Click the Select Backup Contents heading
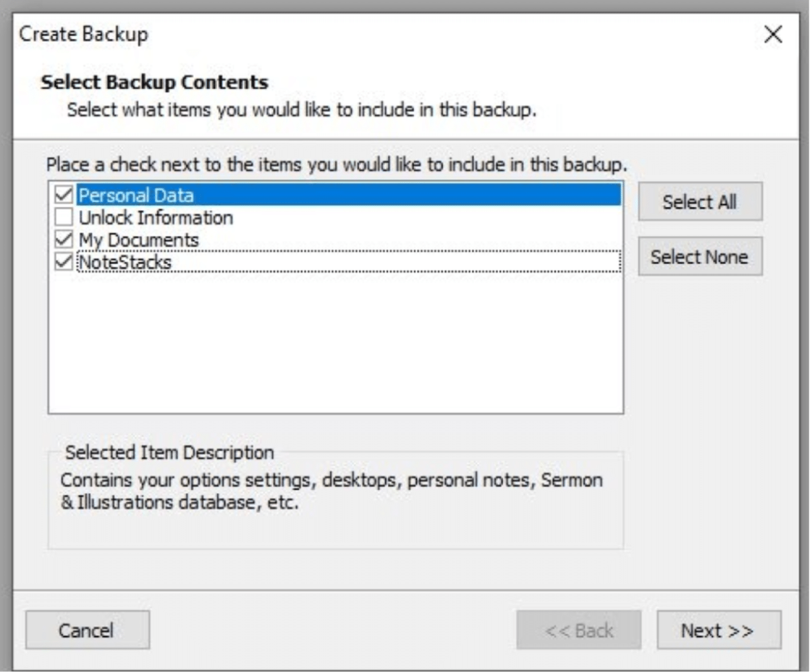Image resolution: width=810 pixels, height=672 pixels. click(x=154, y=82)
